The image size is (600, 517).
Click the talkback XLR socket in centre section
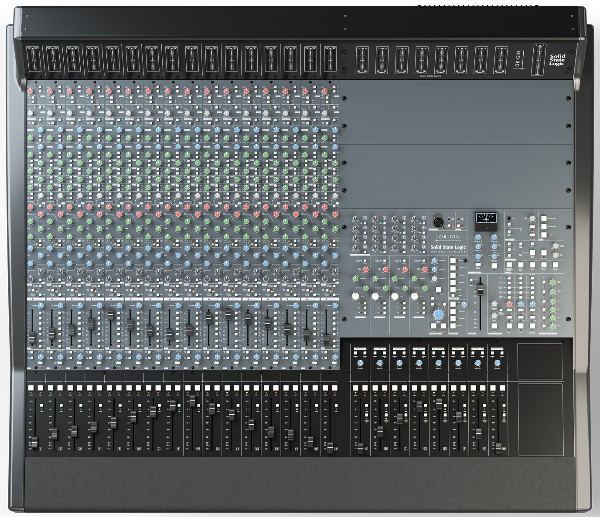point(437,222)
